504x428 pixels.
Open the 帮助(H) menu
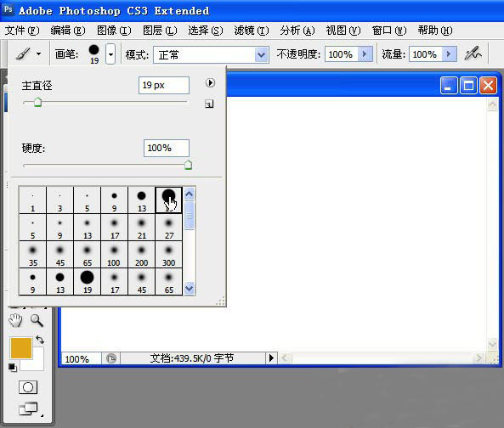point(435,31)
